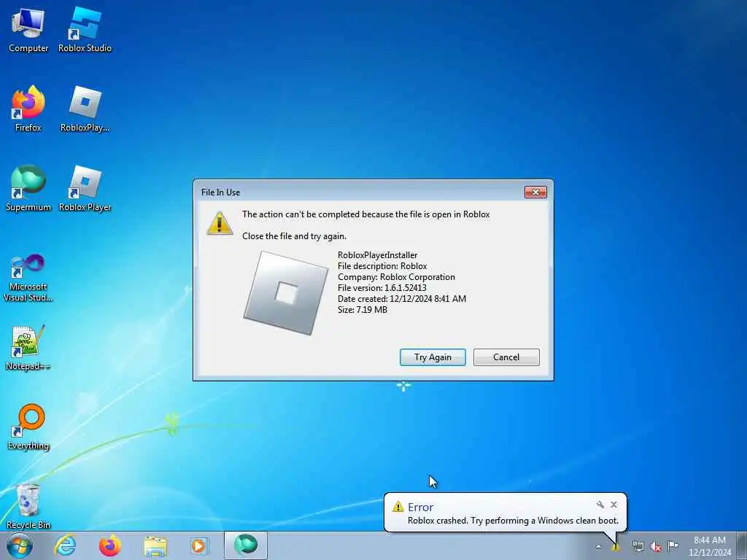
Task: Click the Error balloon heading text
Action: point(420,507)
